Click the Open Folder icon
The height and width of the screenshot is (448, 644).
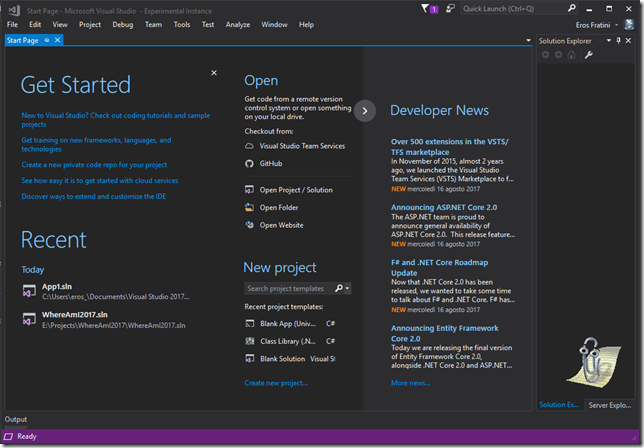point(249,207)
